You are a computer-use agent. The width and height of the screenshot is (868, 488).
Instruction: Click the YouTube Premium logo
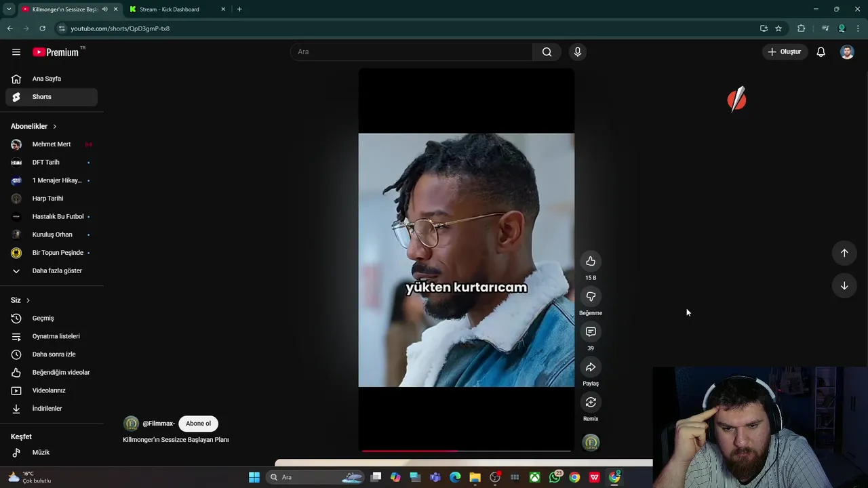56,52
